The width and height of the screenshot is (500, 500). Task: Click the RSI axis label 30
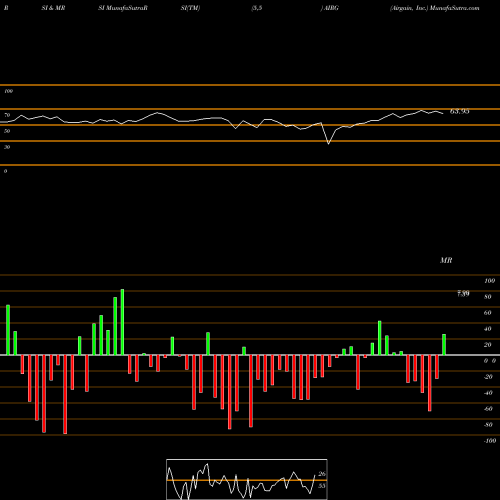coord(7,147)
